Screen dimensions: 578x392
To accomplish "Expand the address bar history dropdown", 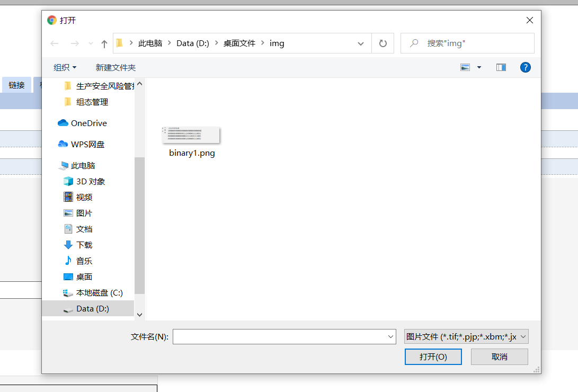I will click(361, 43).
